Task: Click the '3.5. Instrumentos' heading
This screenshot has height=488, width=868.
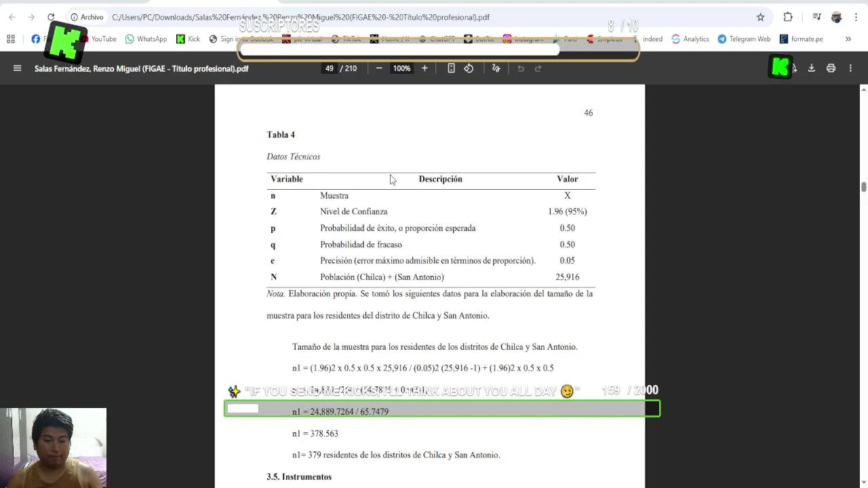Action: click(299, 477)
